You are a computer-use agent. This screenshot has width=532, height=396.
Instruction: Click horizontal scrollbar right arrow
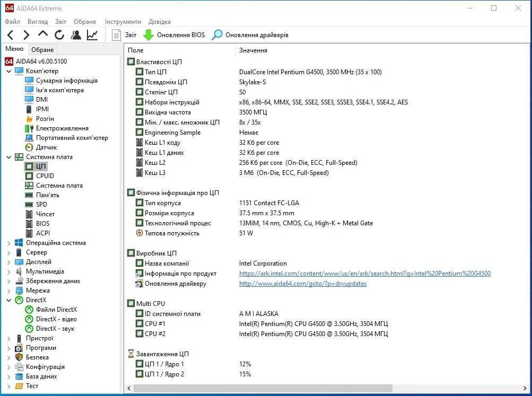click(525, 388)
